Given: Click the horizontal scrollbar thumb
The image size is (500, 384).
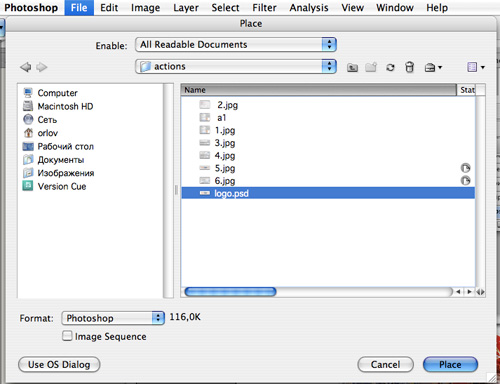Looking at the screenshot, I should (x=230, y=292).
